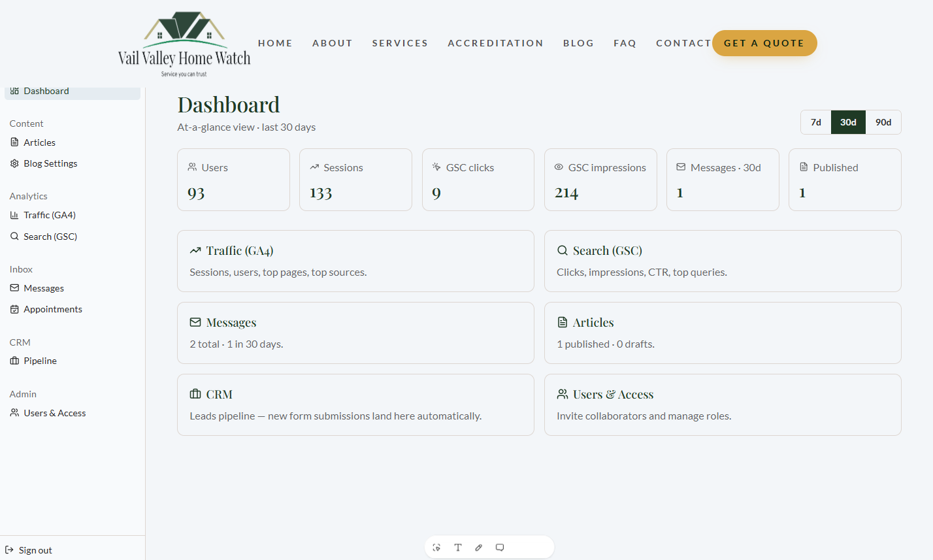Open the Messages · 30d stat tile
933x560 pixels.
[723, 180]
